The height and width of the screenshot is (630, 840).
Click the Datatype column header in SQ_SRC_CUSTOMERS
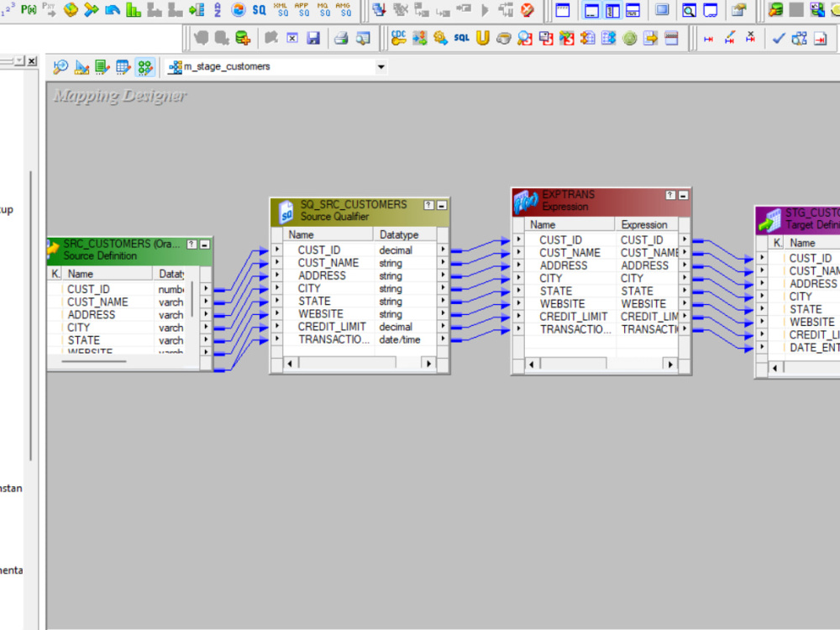click(x=405, y=234)
